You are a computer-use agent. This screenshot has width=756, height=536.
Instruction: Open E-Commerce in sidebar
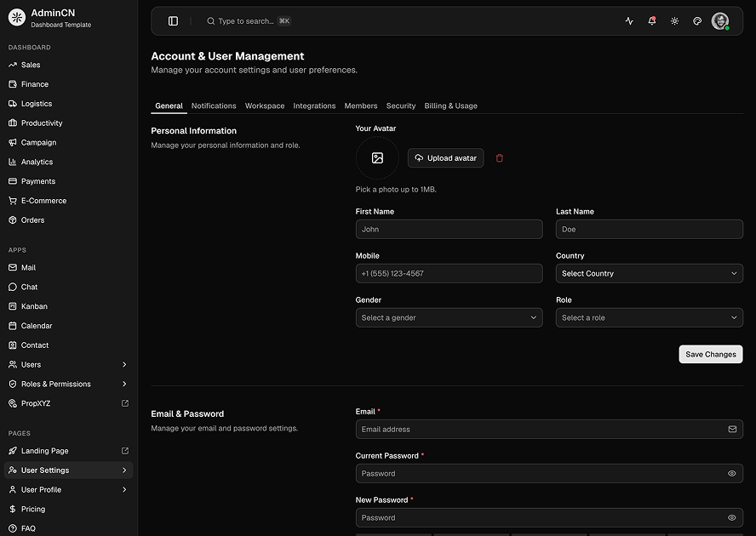pyautogui.click(x=68, y=201)
